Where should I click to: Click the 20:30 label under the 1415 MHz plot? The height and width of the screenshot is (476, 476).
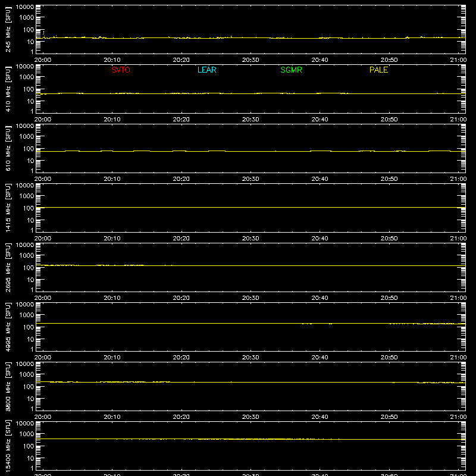250,239
